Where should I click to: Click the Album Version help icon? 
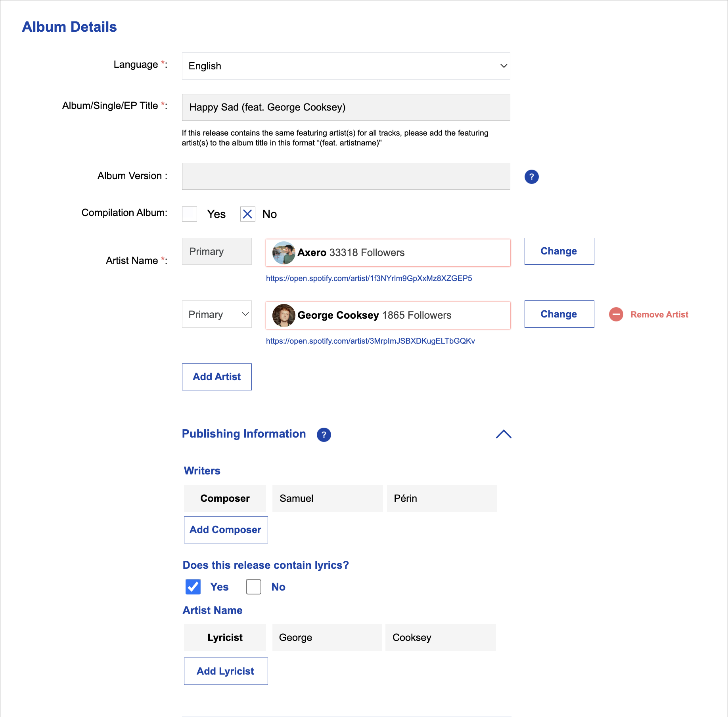pos(531,177)
